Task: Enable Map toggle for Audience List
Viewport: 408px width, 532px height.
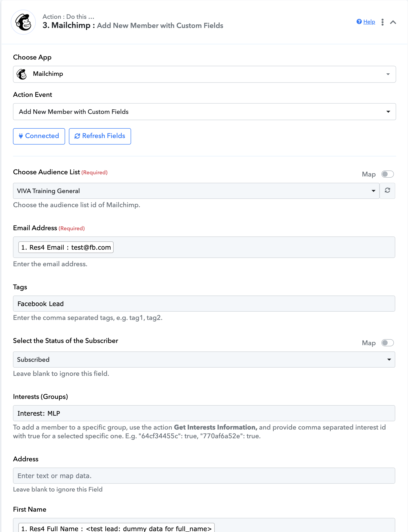Action: [x=387, y=174]
